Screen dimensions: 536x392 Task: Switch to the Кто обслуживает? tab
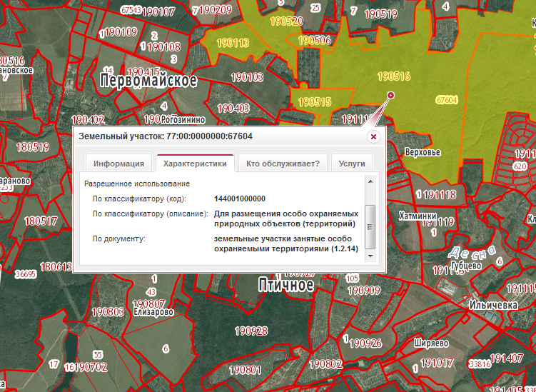pyautogui.click(x=283, y=164)
